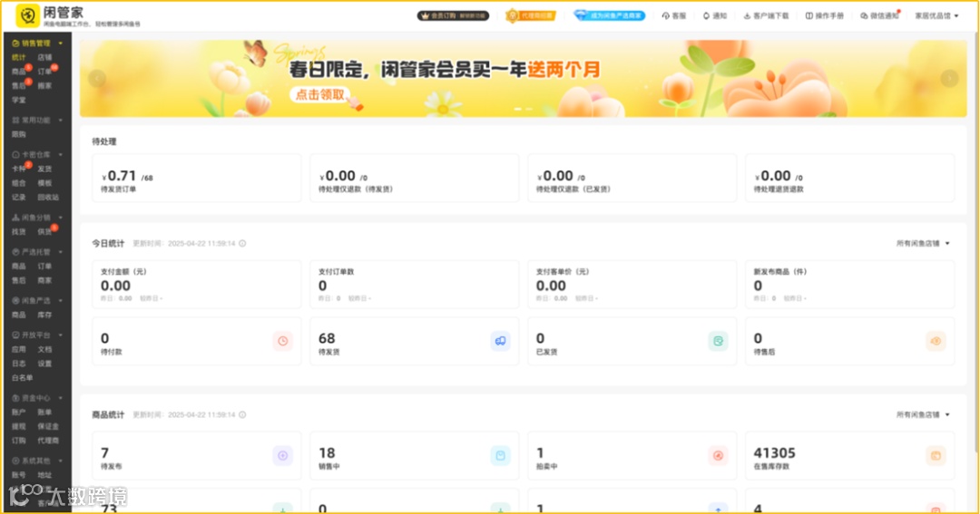Open the 待处理退货退款 card
980x514 pixels.
pos(849,178)
